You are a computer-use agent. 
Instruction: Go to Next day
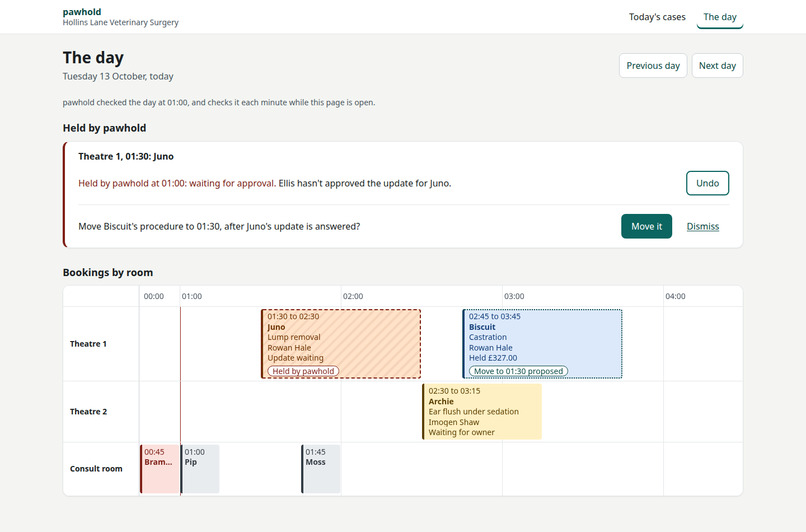[x=717, y=66]
